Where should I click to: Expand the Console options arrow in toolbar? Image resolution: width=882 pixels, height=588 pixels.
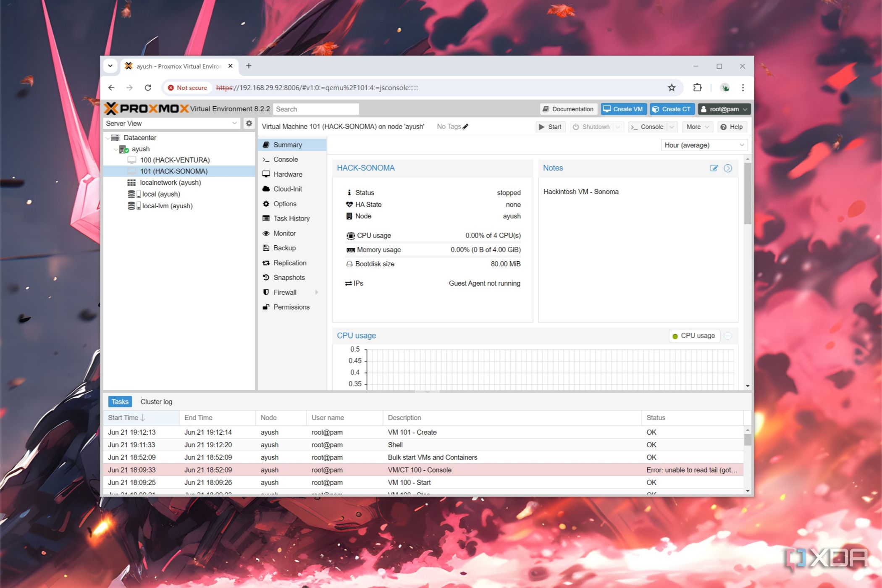(x=672, y=126)
